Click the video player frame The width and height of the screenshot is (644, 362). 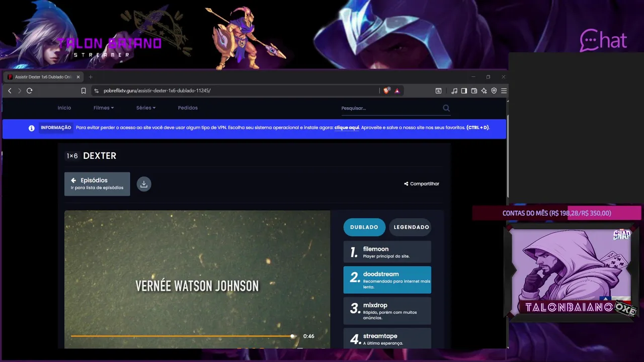point(197,279)
